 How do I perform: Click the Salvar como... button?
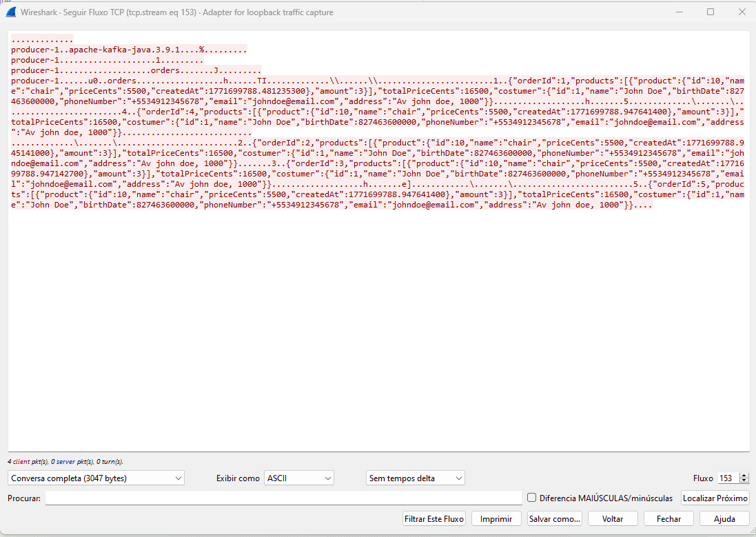pos(555,518)
